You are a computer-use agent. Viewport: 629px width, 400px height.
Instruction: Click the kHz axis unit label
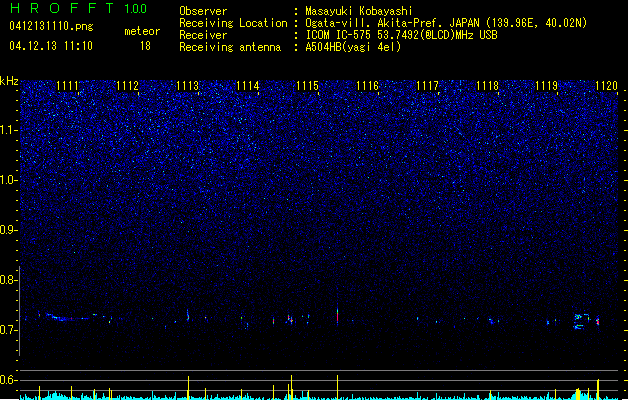[9, 81]
